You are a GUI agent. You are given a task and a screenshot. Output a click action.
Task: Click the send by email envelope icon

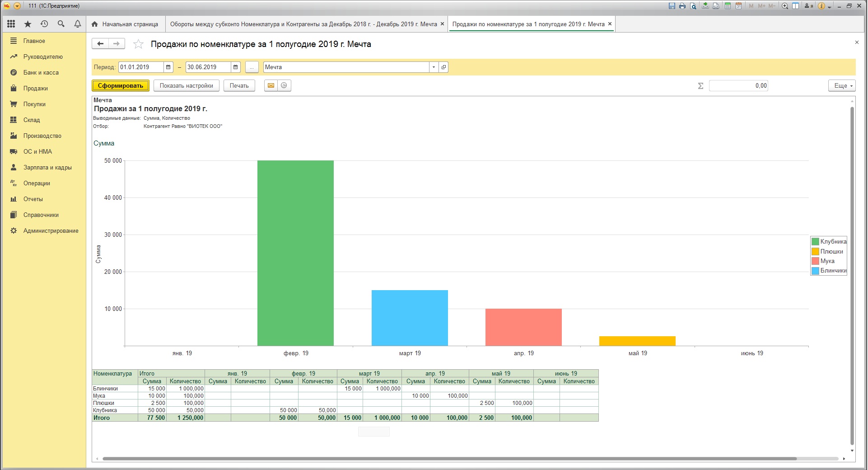(271, 85)
